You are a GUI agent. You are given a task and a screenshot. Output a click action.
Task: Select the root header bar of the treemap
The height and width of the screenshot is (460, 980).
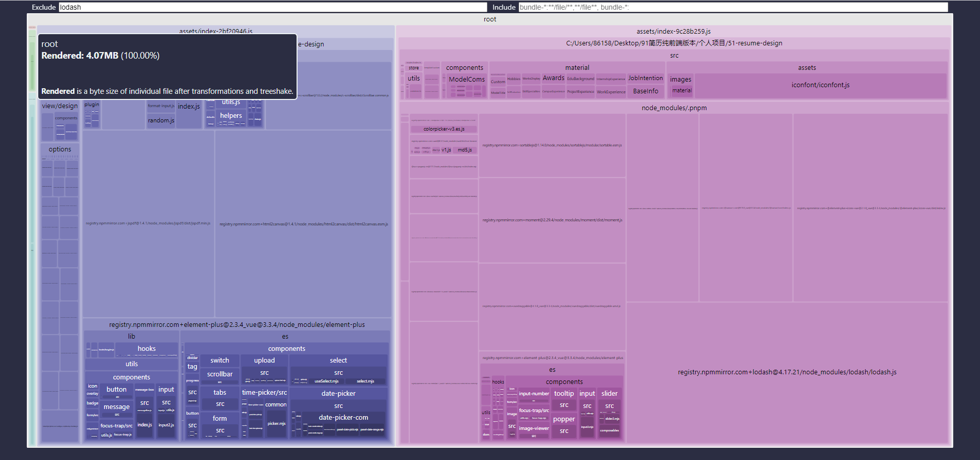[490, 19]
